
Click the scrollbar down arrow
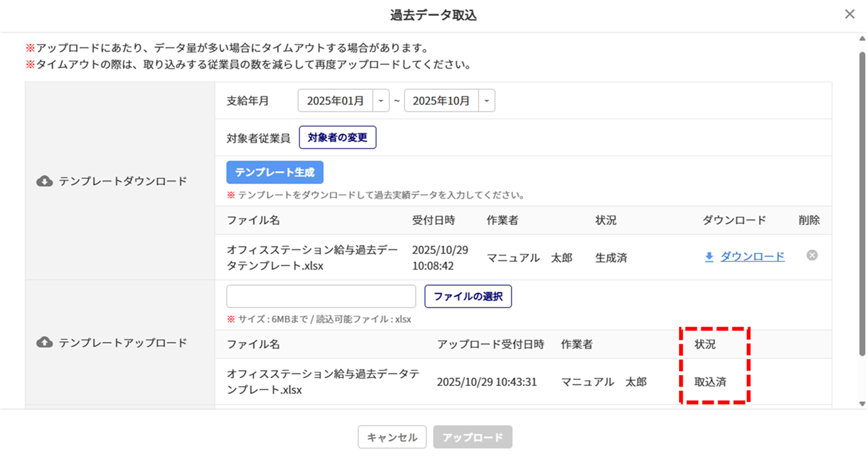862,404
